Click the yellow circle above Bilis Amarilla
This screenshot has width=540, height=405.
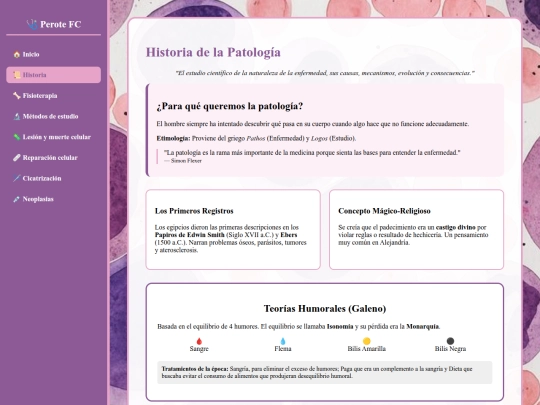click(x=366, y=341)
